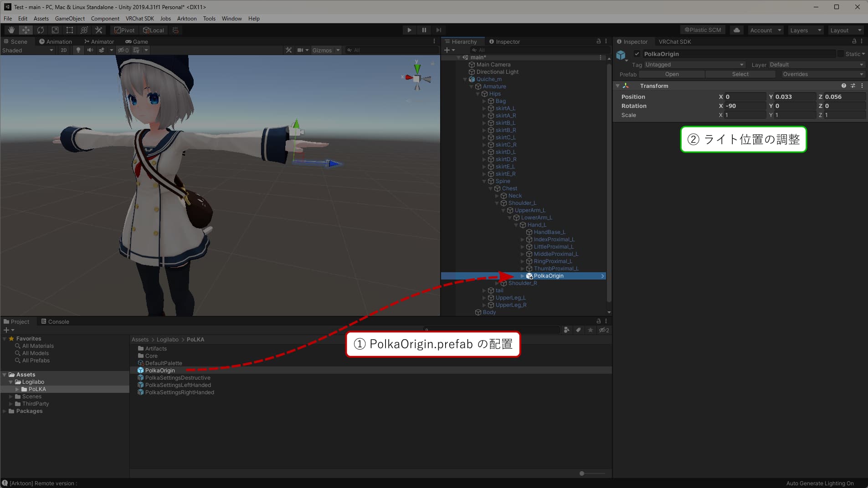868x488 pixels.
Task: Click the Pause button
Action: click(x=424, y=30)
